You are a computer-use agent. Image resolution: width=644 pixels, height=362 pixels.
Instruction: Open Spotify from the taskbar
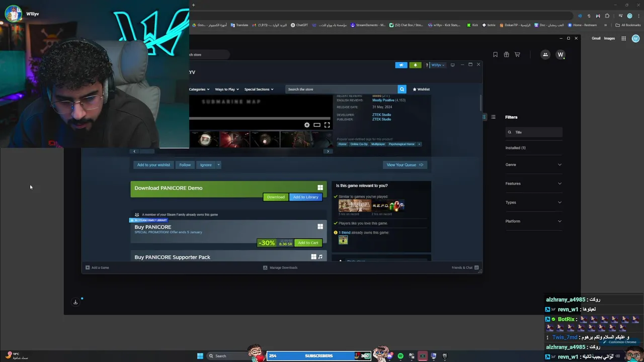(x=400, y=356)
